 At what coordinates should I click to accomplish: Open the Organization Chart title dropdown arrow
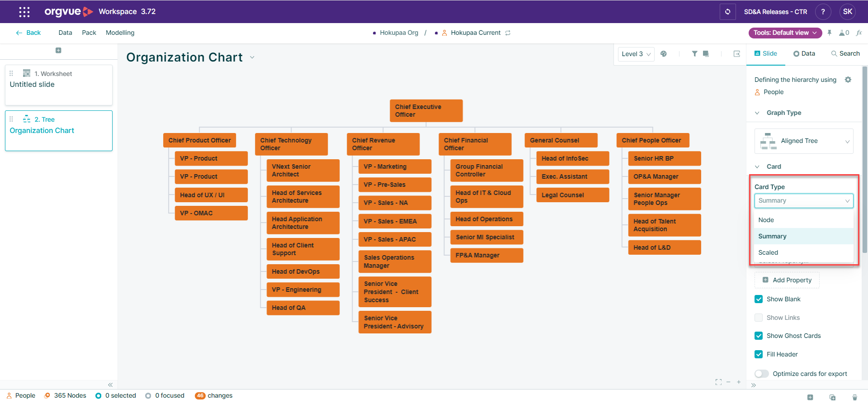pyautogui.click(x=252, y=57)
